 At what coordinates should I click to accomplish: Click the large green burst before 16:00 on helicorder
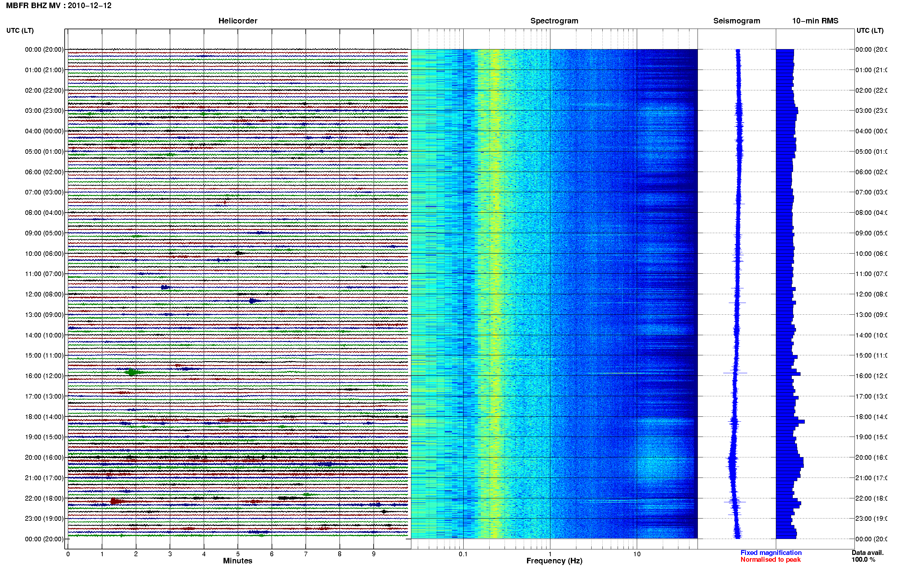(x=132, y=372)
